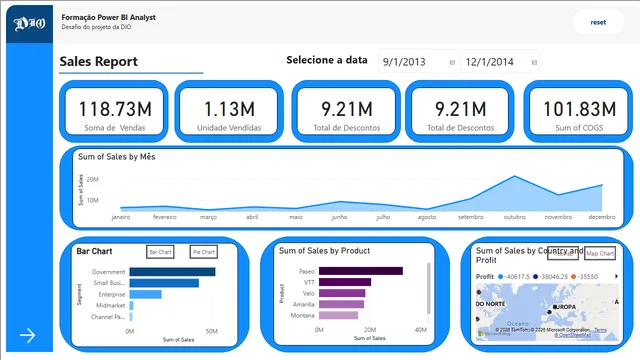Screen dimensions: 640x360
Task: Click the -40617.5 light blue legend dot
Action: [x=500, y=277]
